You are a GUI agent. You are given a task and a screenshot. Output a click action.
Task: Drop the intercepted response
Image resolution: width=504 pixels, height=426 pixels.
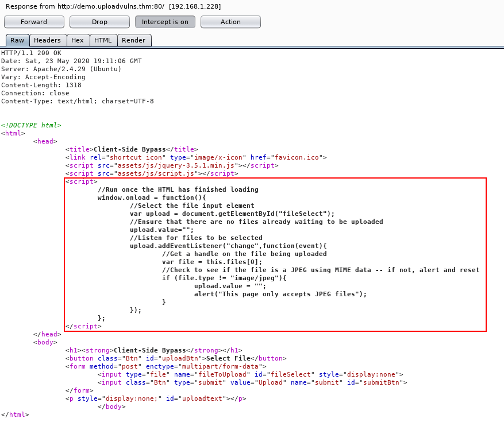(99, 22)
